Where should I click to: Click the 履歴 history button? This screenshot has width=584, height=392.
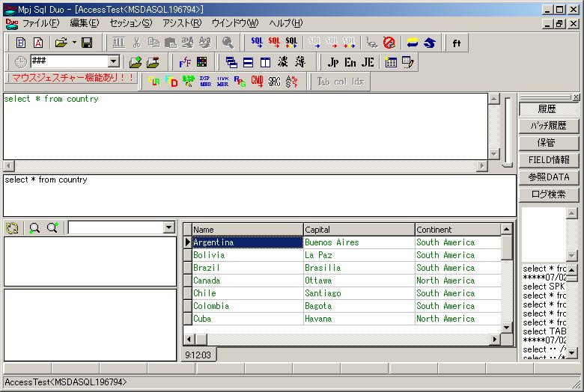[549, 108]
